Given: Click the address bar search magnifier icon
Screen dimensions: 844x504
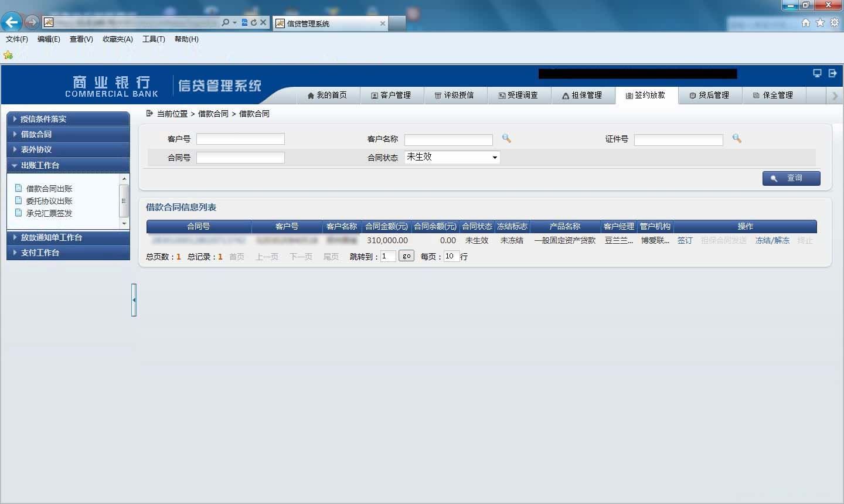Looking at the screenshot, I should pos(226,22).
